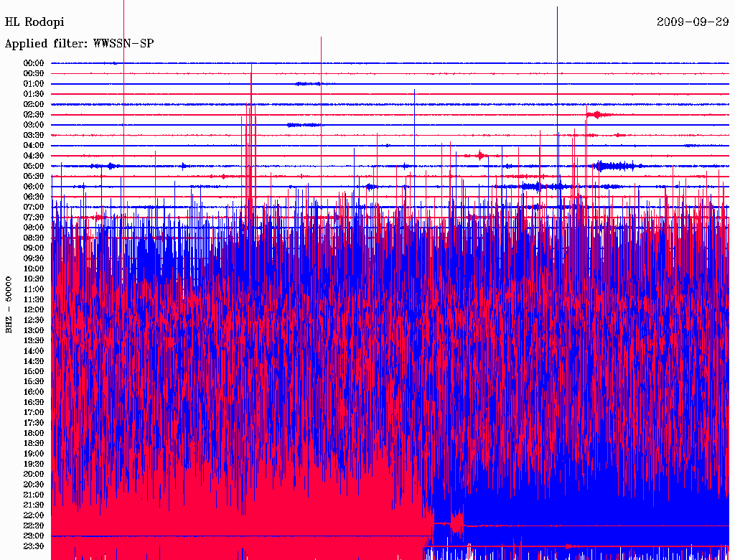Select the 15:00 time label

pyautogui.click(x=34, y=371)
